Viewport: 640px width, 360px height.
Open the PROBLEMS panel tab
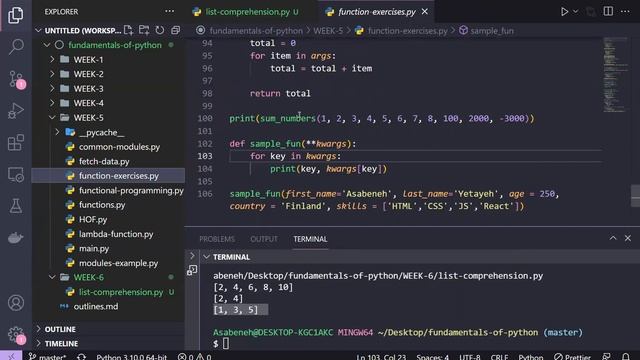click(x=217, y=239)
